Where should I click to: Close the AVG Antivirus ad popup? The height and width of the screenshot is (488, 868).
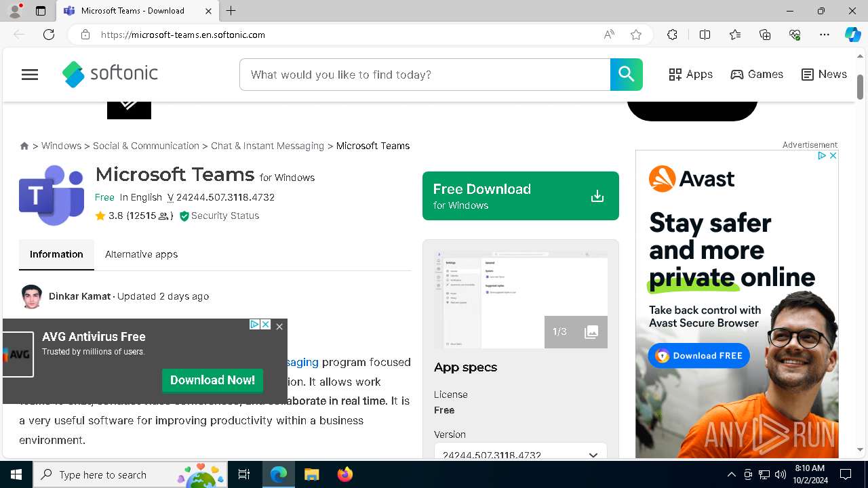279,326
